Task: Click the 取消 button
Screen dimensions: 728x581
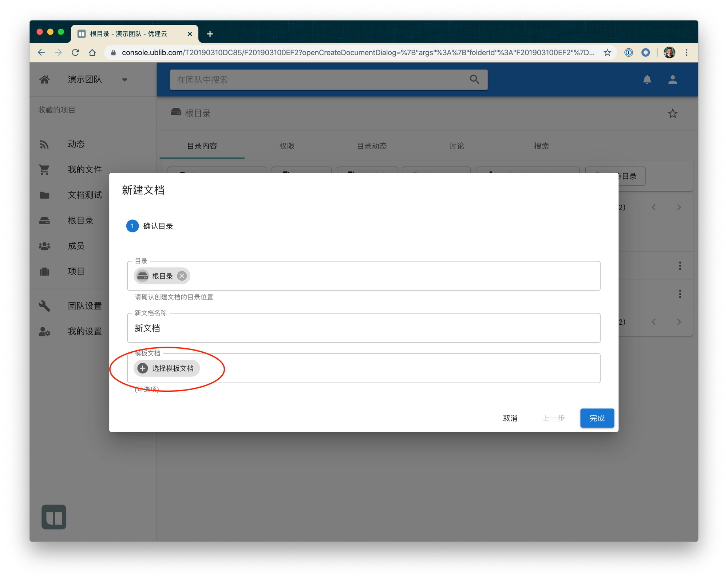Action: pos(510,418)
